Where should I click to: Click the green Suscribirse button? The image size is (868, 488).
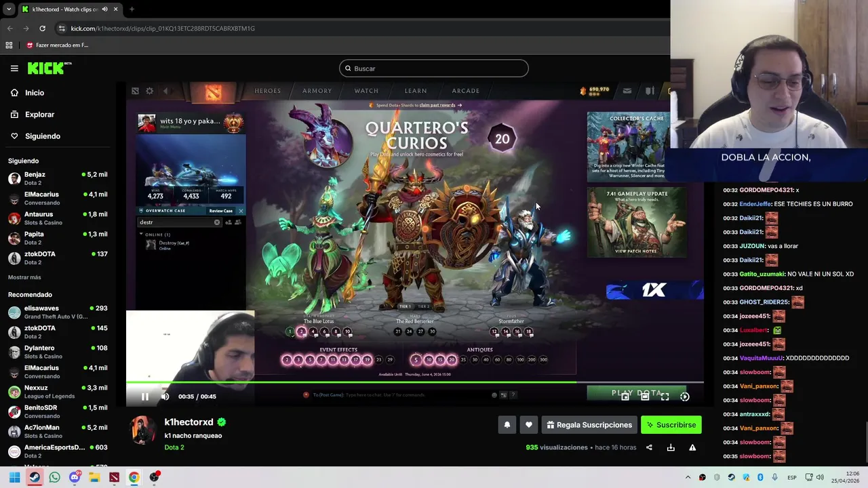click(x=671, y=425)
